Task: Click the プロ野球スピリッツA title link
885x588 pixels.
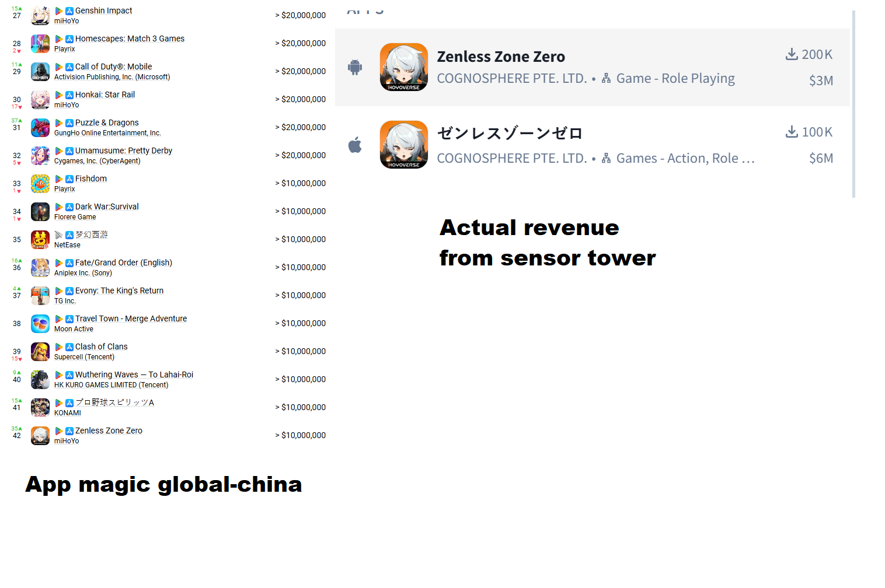Action: [114, 403]
